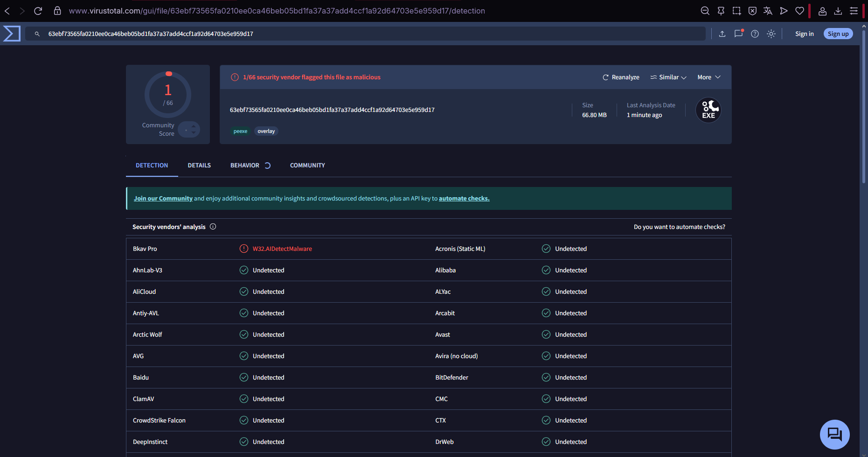
Task: Click the browser heart bookmark icon
Action: pos(799,11)
